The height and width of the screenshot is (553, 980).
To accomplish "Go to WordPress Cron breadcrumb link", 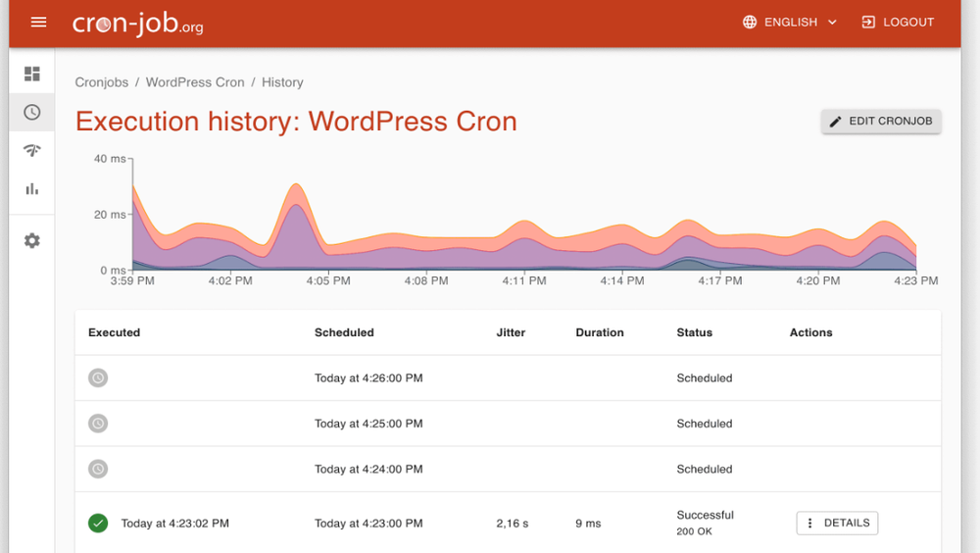I will pos(195,82).
